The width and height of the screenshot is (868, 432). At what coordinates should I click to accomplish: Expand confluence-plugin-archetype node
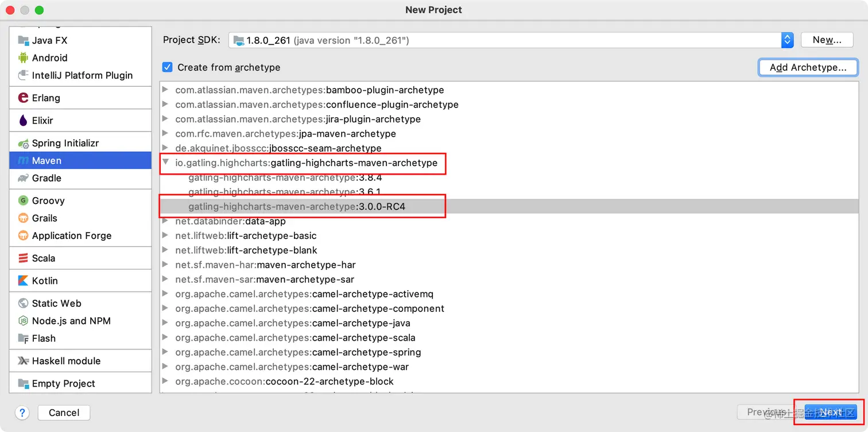(165, 104)
